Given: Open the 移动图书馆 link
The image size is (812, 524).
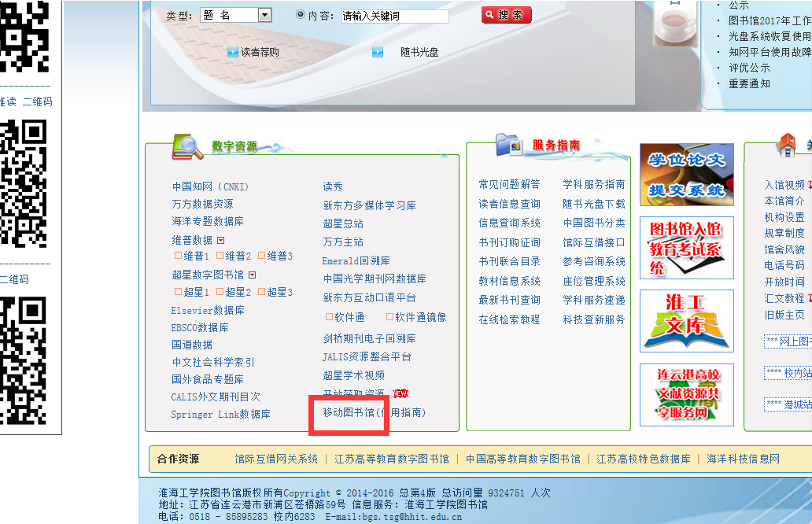Looking at the screenshot, I should (x=349, y=412).
